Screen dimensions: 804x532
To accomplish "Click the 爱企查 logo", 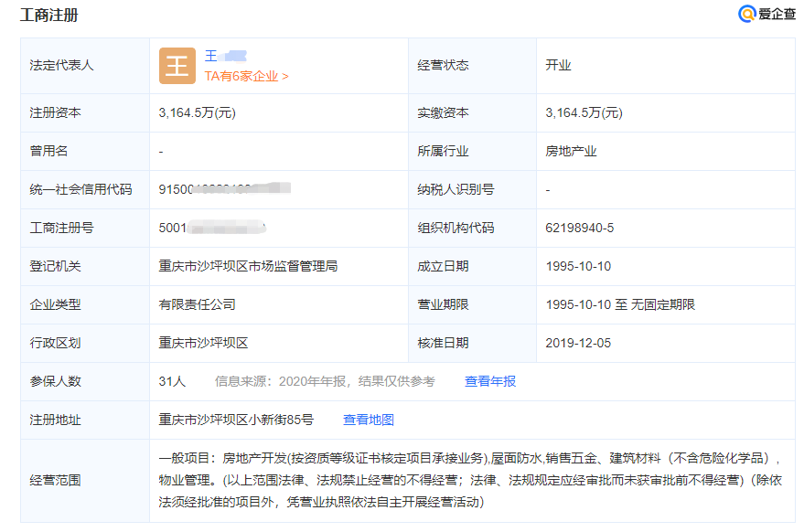I will click(766, 14).
